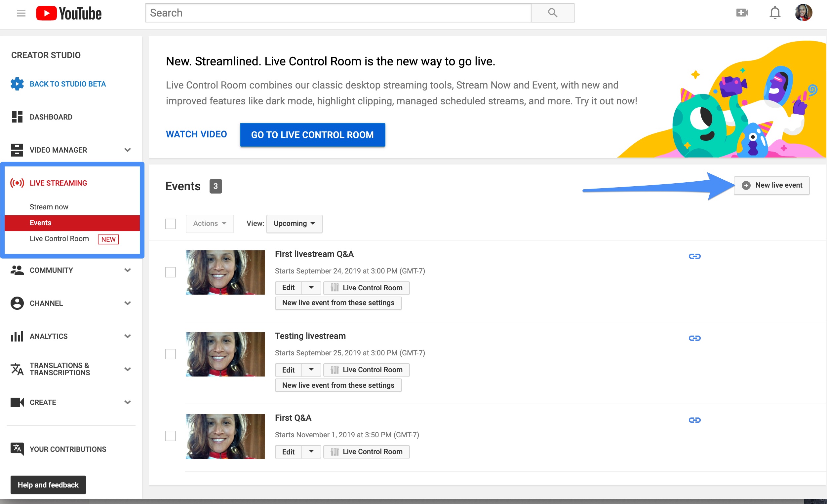Click the Create camera icon in sidebar
This screenshot has height=504, width=827.
pos(17,402)
